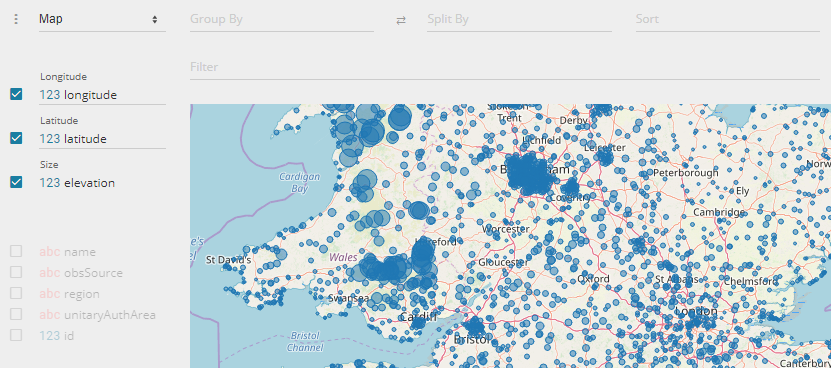Open the Map view type dropdown
The image size is (831, 368).
pyautogui.click(x=102, y=19)
